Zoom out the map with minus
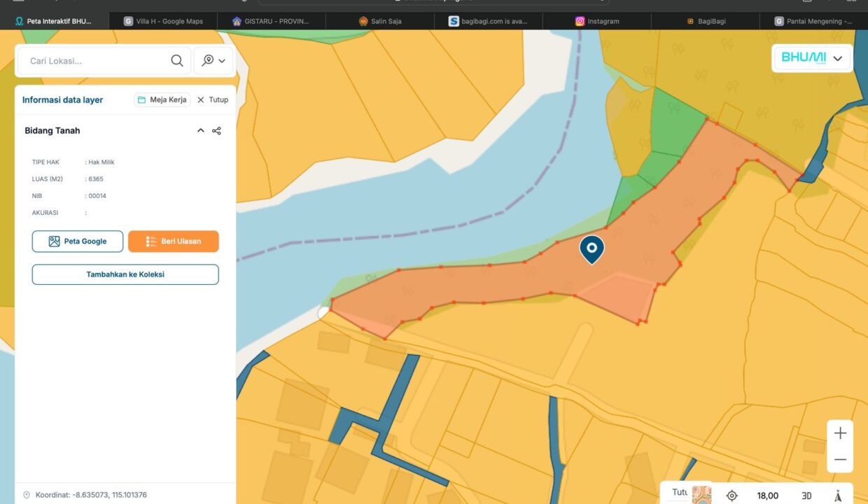The width and height of the screenshot is (868, 504). click(x=840, y=460)
